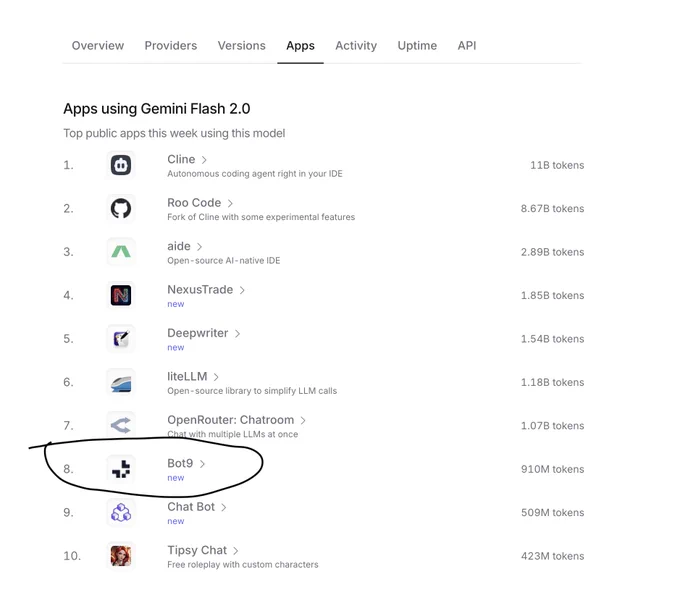
Task: Click the 'new' tag under Bot9
Action: click(x=176, y=478)
